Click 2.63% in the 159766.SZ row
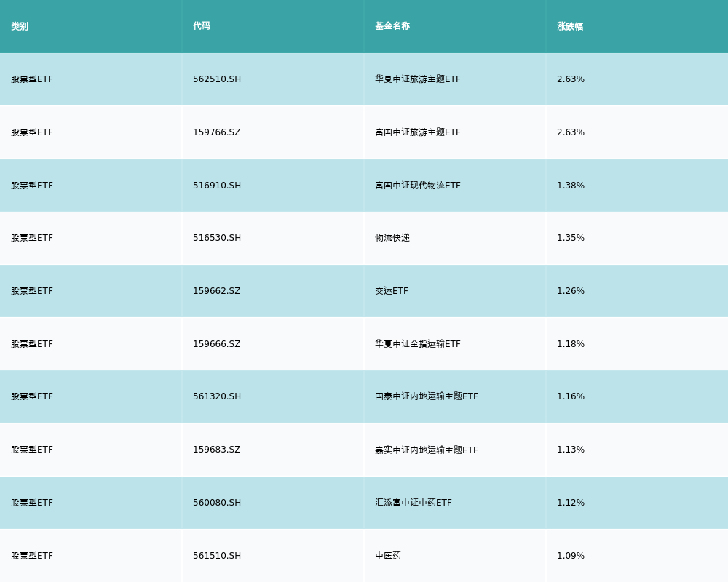728x582 pixels. tap(571, 132)
